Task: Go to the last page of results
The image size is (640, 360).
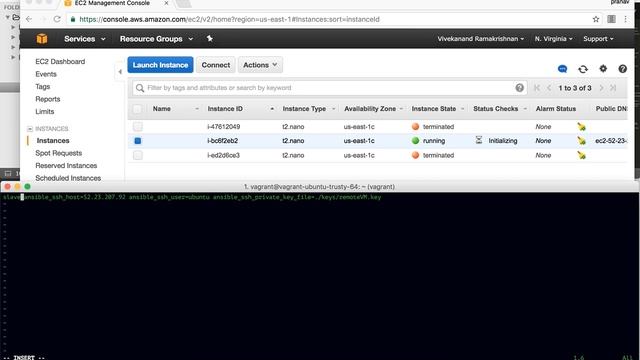Action: [x=613, y=88]
